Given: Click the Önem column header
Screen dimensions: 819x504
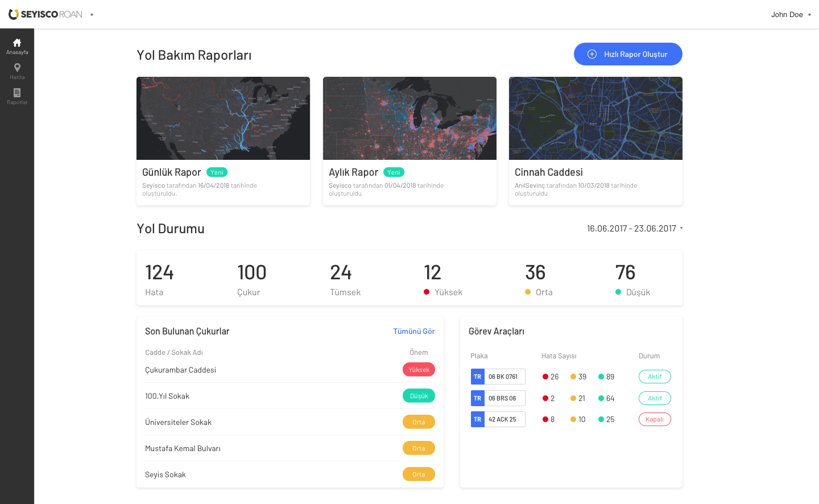Looking at the screenshot, I should 419,353.
